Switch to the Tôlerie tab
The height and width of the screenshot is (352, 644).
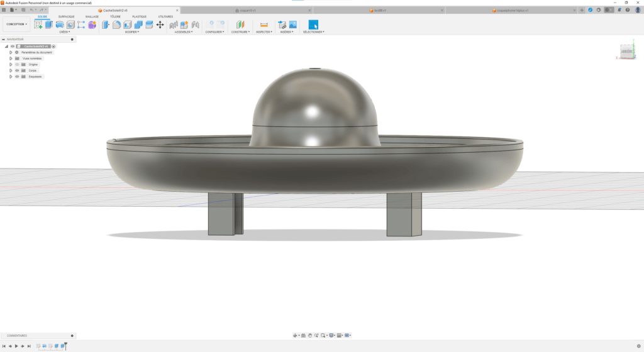point(116,17)
